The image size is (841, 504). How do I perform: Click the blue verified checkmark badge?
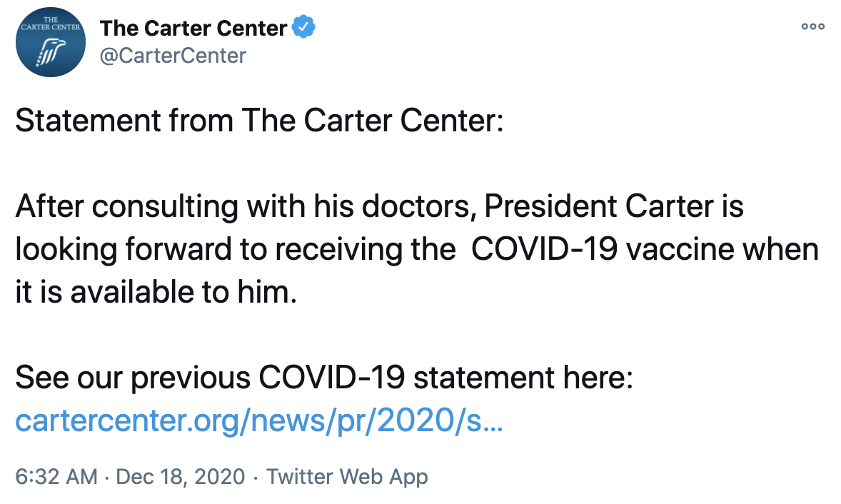(x=303, y=28)
